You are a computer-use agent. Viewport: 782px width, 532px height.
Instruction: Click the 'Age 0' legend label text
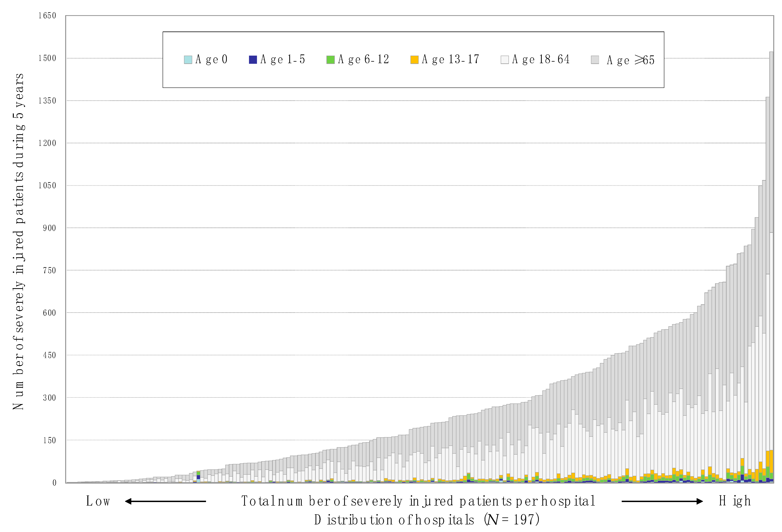click(211, 59)
